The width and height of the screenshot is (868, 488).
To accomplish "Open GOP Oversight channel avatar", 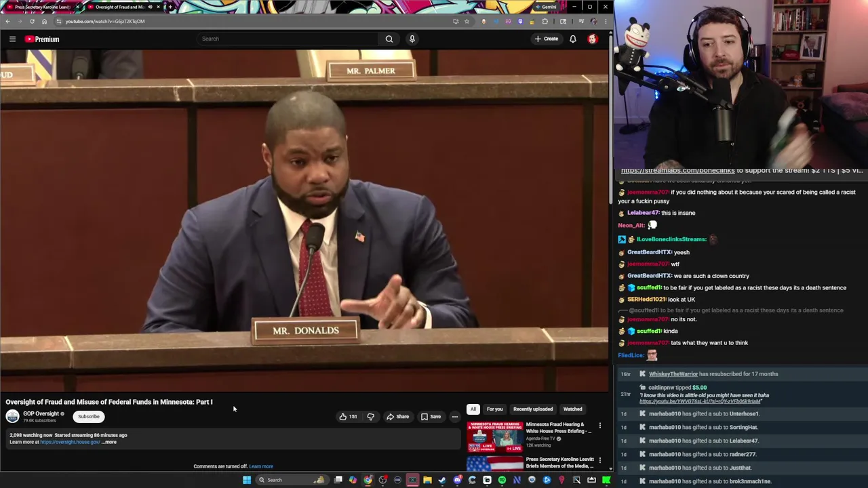I will click(12, 416).
